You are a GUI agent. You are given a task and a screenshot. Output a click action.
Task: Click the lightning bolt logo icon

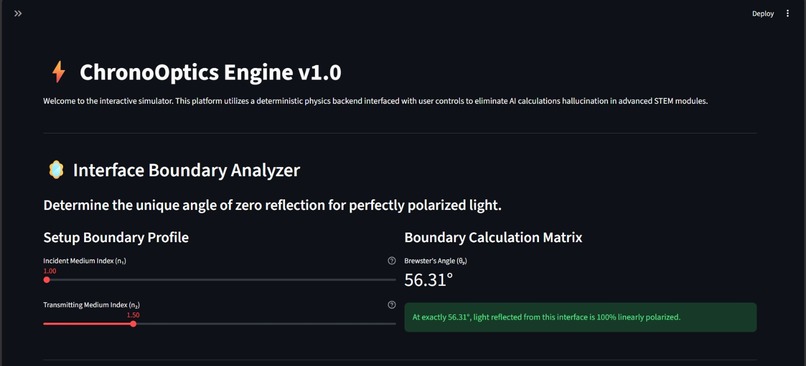pyautogui.click(x=59, y=72)
